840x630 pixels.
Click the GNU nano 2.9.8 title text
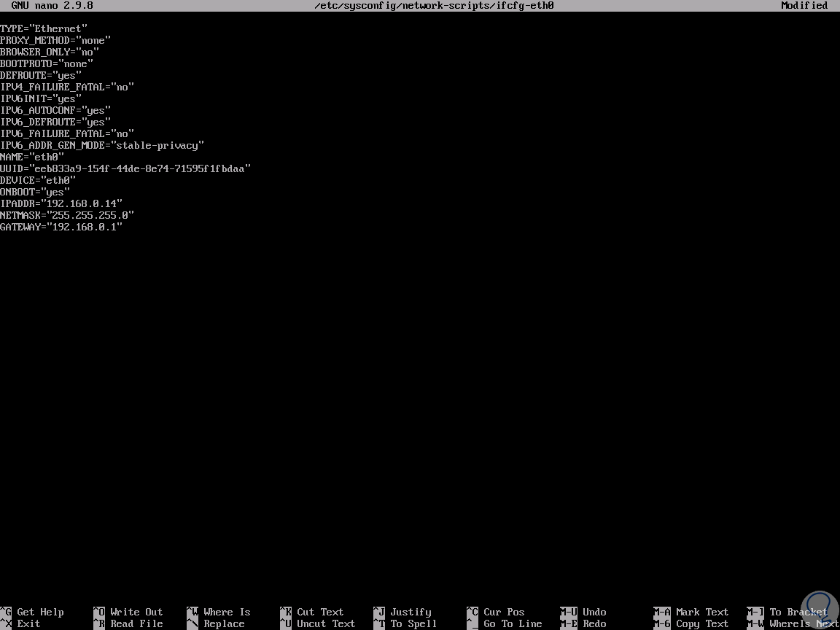pyautogui.click(x=52, y=5)
